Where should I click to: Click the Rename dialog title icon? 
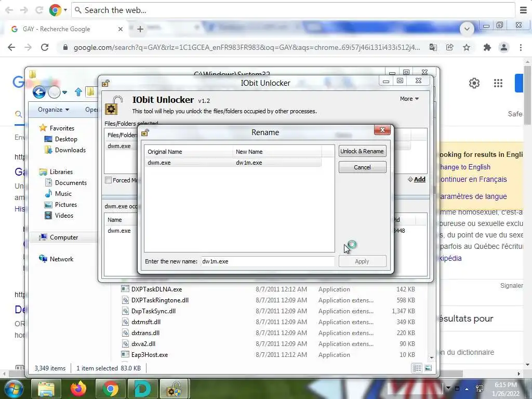pyautogui.click(x=145, y=132)
